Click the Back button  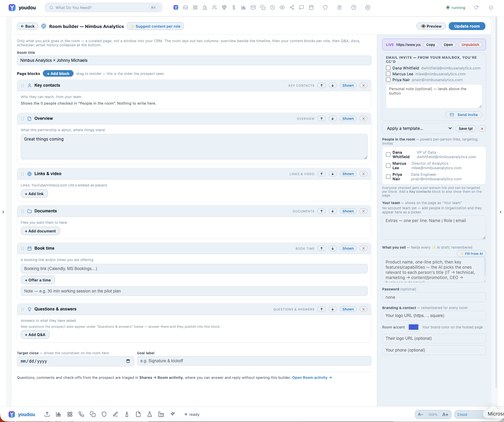(x=28, y=26)
